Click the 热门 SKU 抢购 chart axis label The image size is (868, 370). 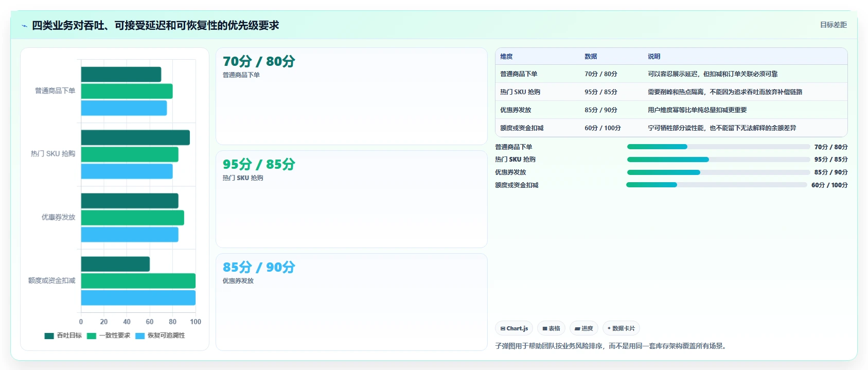53,154
